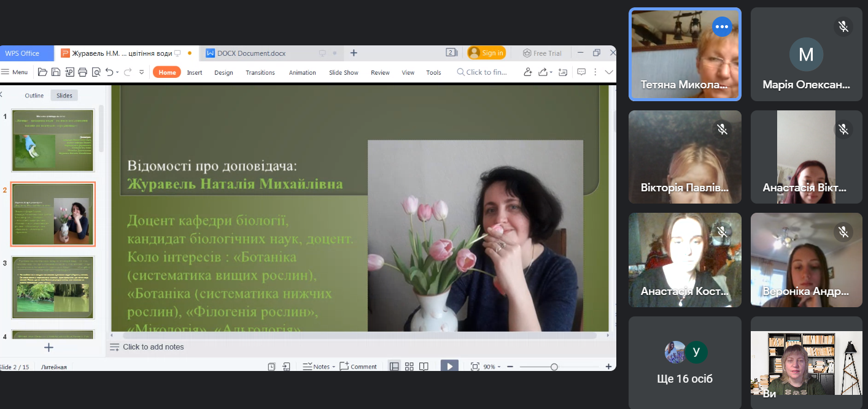
Task: Expand the 90% zoom level dropdown
Action: (492, 366)
